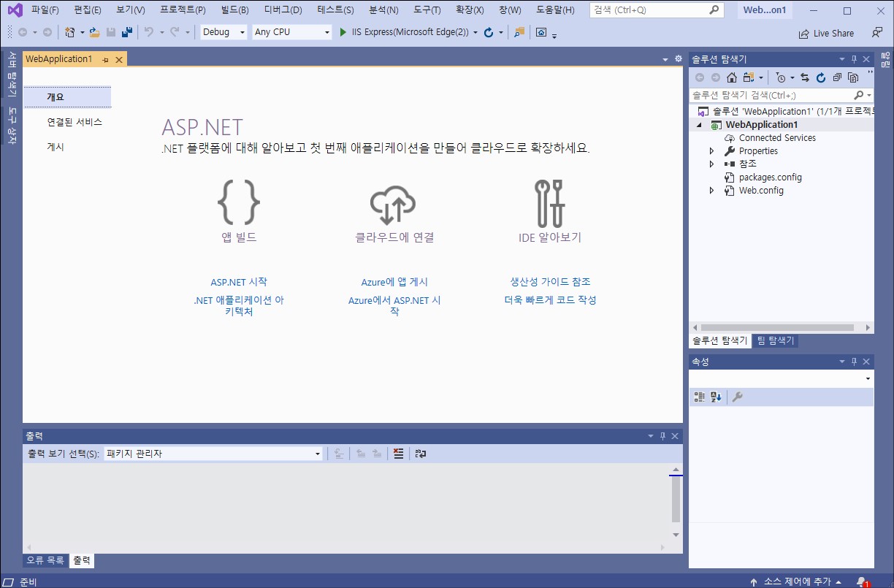Click the Show All Files icon
Viewport: 894px width, 588px height.
pos(852,77)
